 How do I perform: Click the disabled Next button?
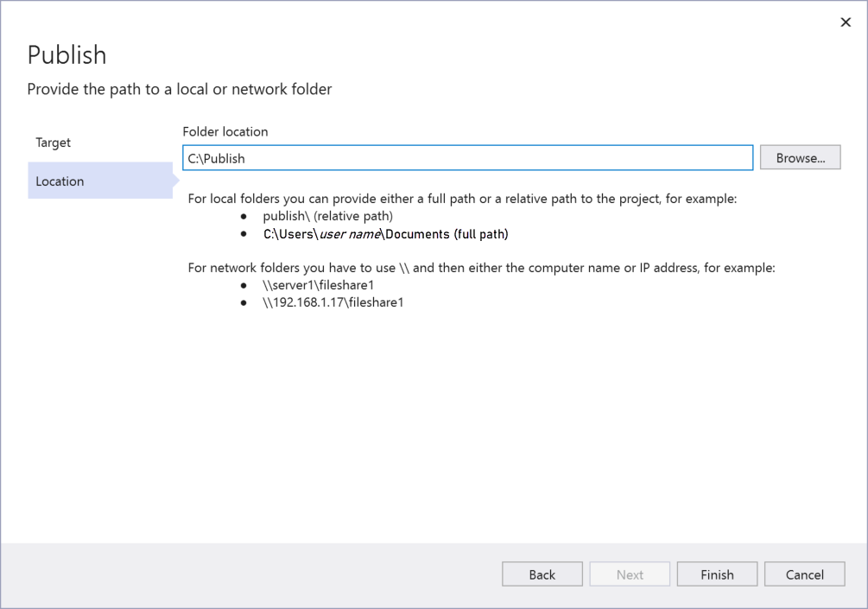[x=630, y=574]
